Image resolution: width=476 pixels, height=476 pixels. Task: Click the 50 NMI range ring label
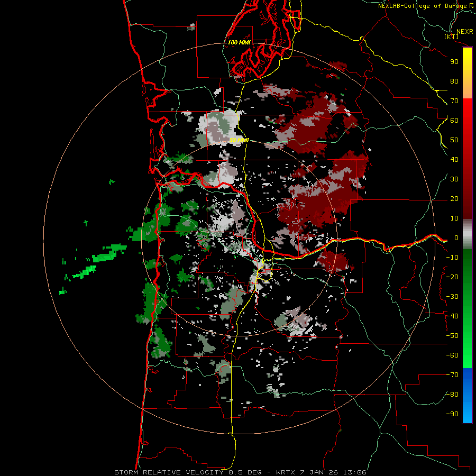tap(239, 140)
